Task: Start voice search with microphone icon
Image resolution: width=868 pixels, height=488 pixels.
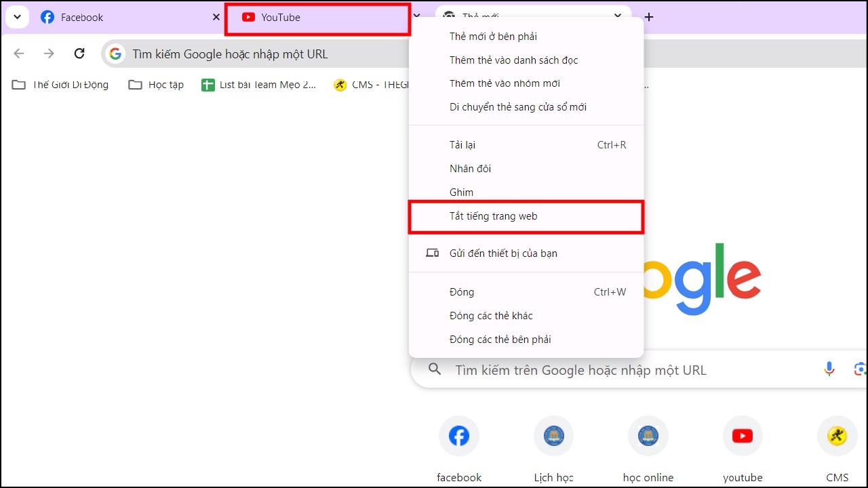Action: [829, 369]
